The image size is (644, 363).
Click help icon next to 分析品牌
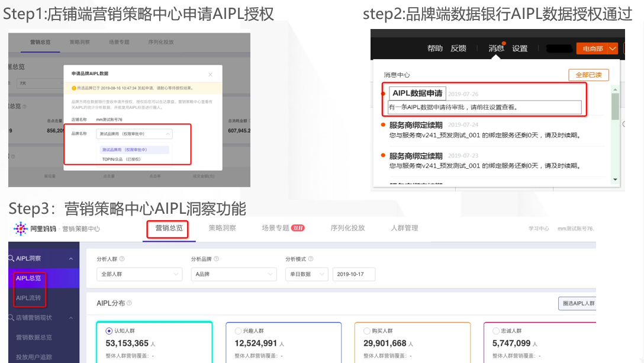pyautogui.click(x=217, y=259)
